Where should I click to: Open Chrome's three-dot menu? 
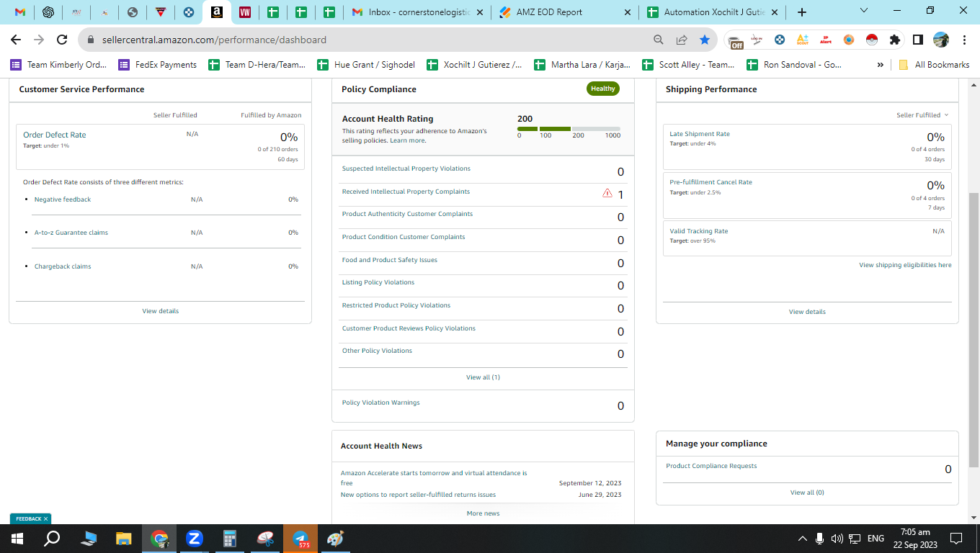click(x=964, y=40)
